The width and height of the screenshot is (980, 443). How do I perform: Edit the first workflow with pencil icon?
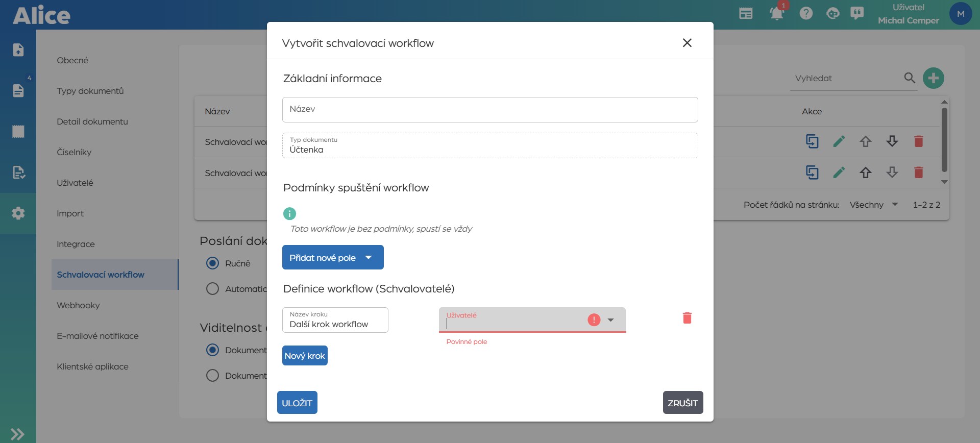point(839,141)
